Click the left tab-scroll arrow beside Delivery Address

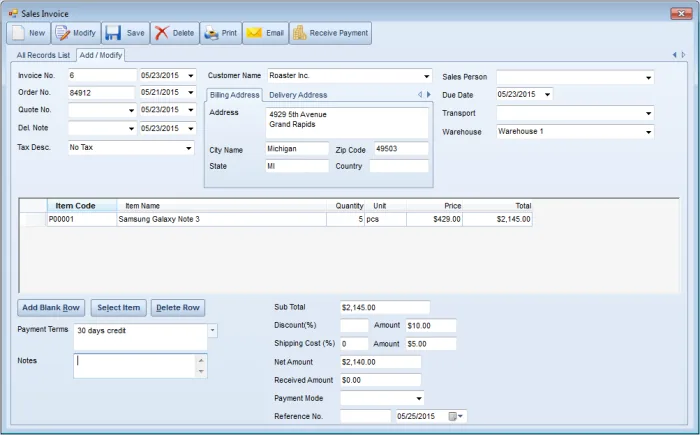(x=420, y=95)
